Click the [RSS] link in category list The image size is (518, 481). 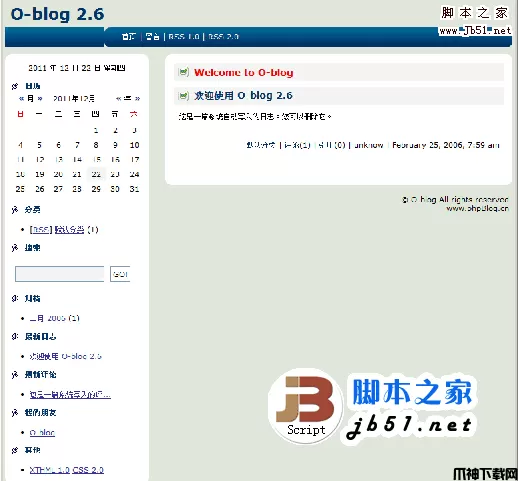41,229
